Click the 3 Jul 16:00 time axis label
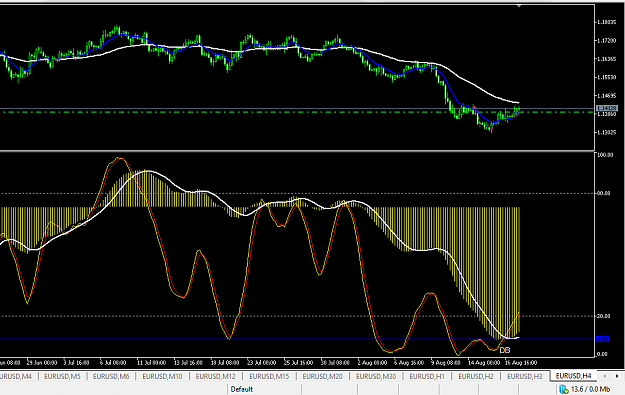 pos(76,363)
